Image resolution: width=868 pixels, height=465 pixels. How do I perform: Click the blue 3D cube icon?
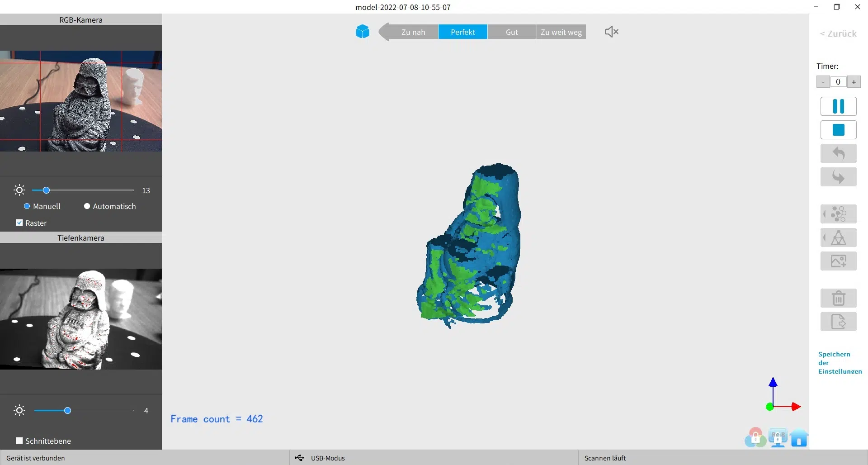(x=363, y=32)
